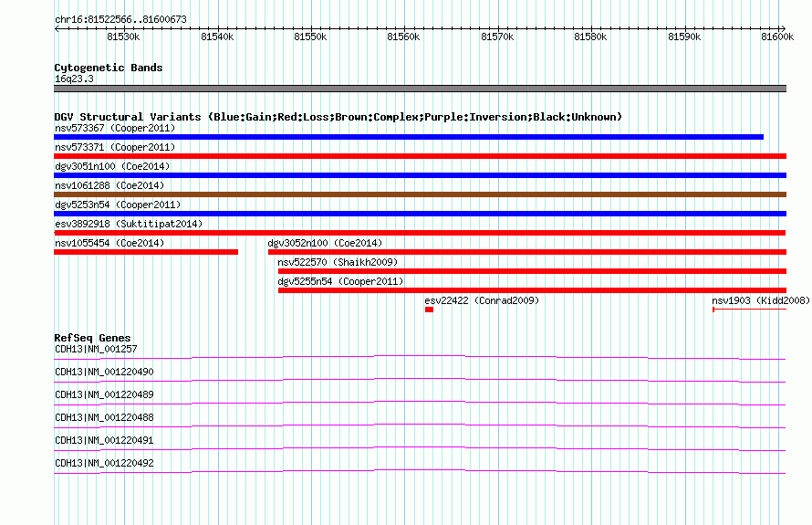Select the Cytogenetic Bands track title
Screen dimensions: 812x525
tap(109, 68)
